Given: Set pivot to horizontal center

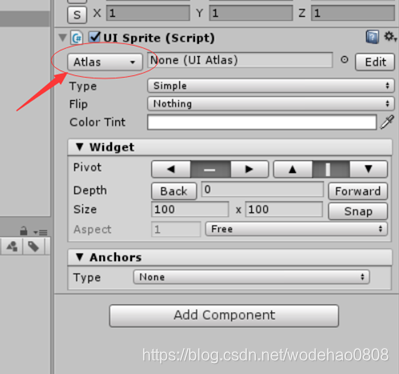Looking at the screenshot, I should coord(210,169).
